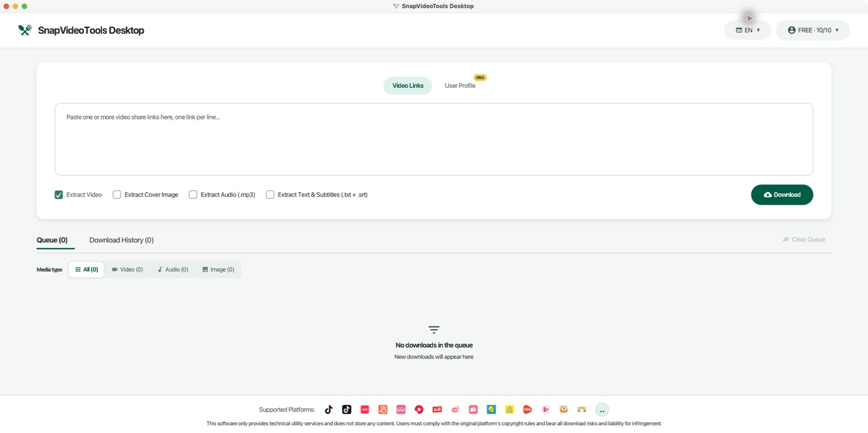Click the 'New downloads will appear here' text
The height and width of the screenshot is (433, 868).
(x=434, y=357)
